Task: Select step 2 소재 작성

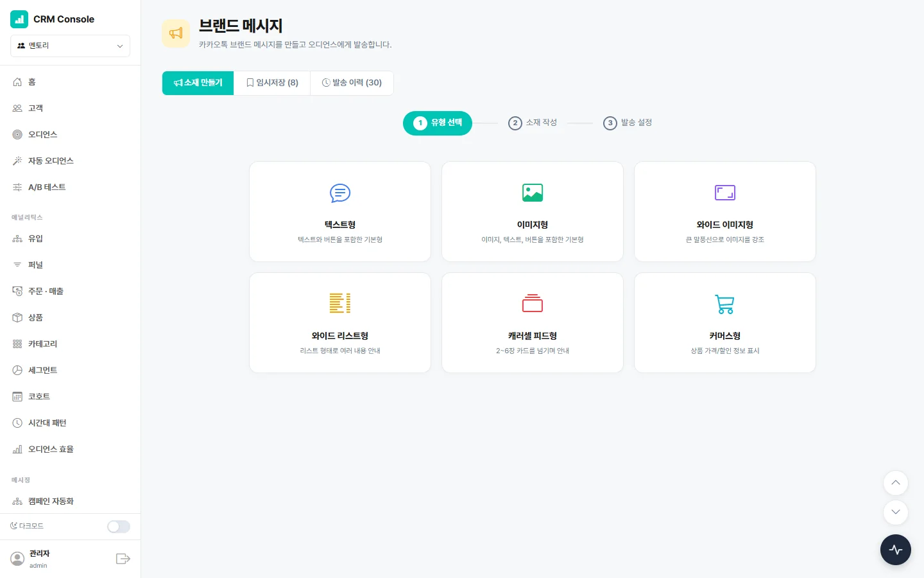Action: pyautogui.click(x=533, y=123)
